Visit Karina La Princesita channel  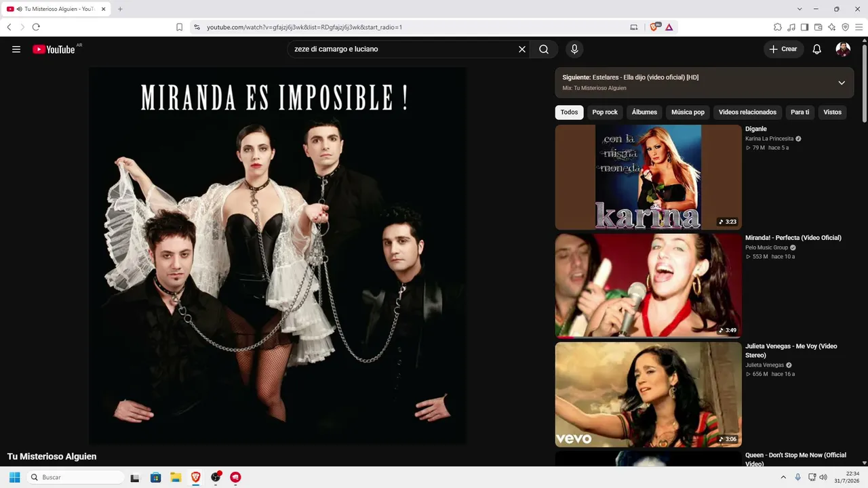769,138
